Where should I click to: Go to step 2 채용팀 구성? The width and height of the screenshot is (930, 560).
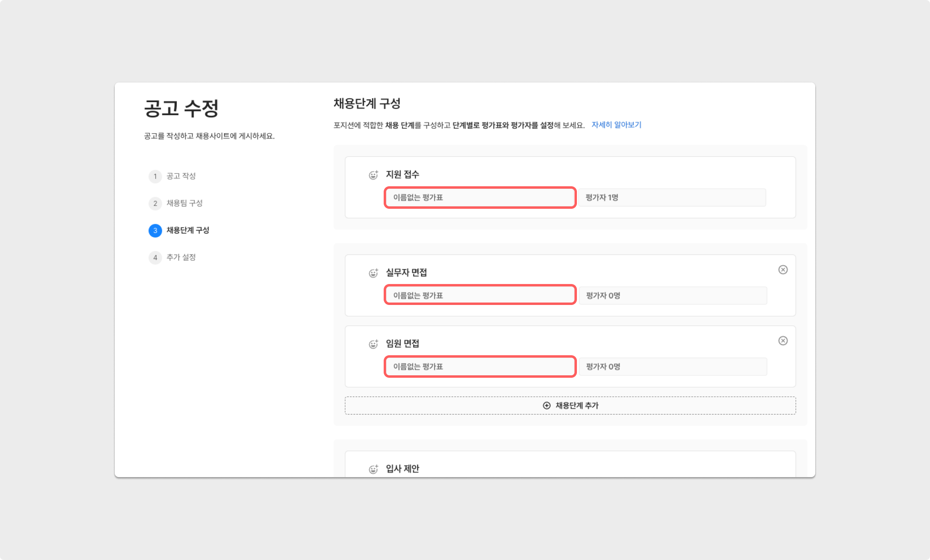pyautogui.click(x=184, y=203)
